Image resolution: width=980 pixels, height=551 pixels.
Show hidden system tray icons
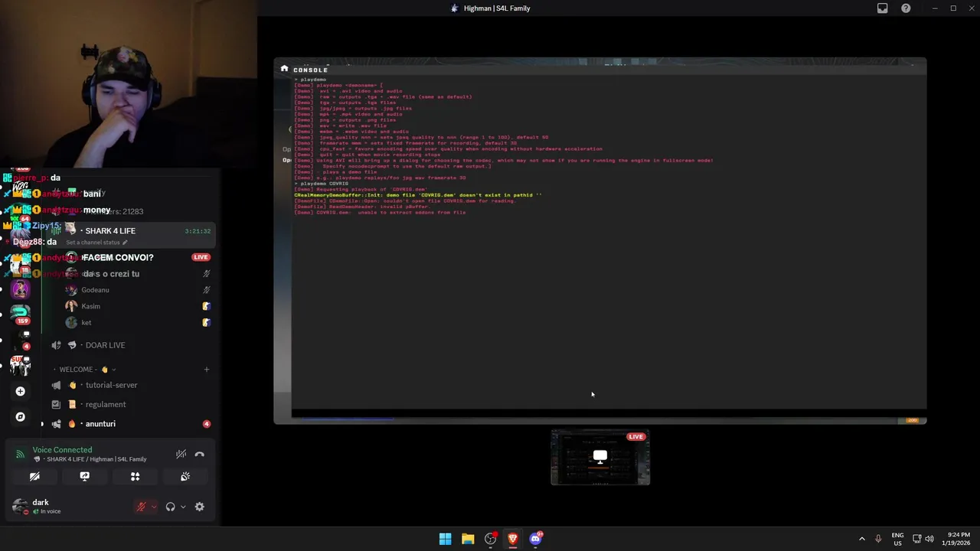pyautogui.click(x=861, y=539)
